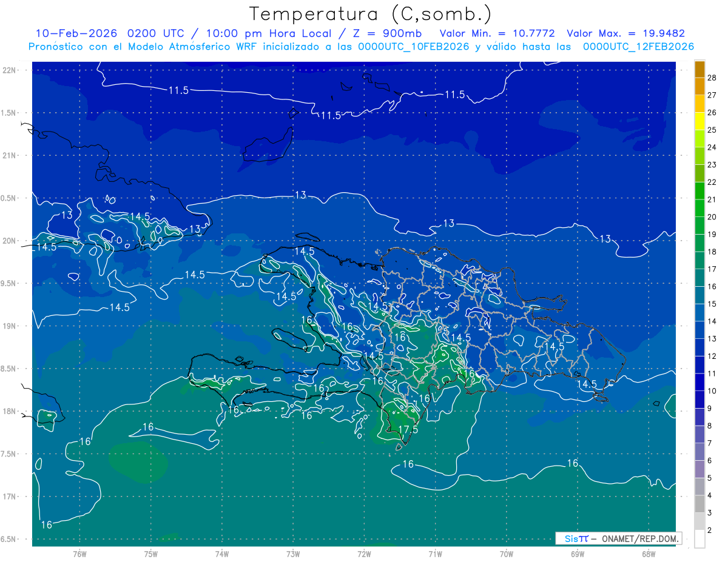Click the orange legend swatch beside 28
Viewport: 728px width, 562px height.
click(x=699, y=70)
